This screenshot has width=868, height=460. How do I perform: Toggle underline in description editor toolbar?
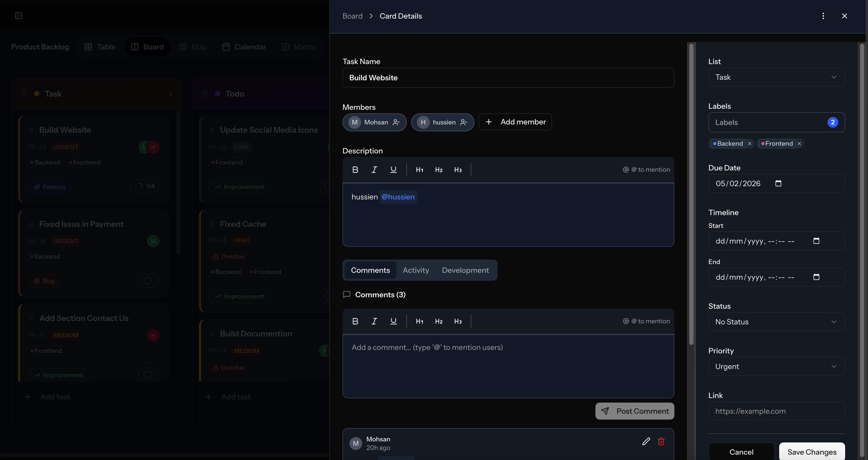point(393,170)
